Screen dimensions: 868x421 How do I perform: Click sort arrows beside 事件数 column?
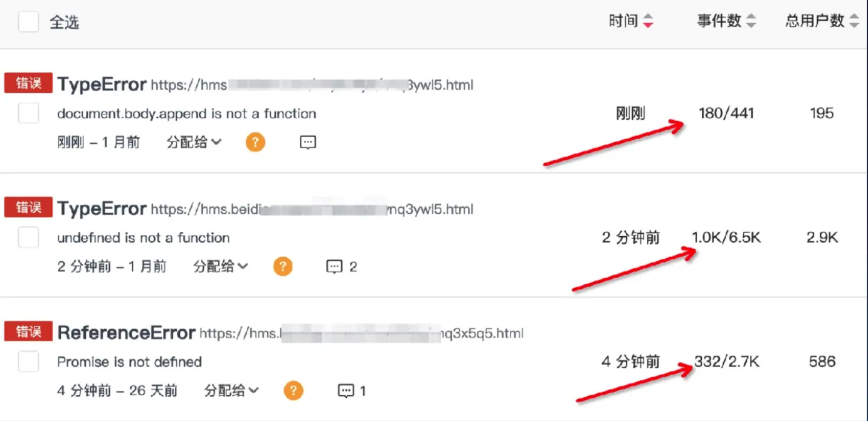751,21
